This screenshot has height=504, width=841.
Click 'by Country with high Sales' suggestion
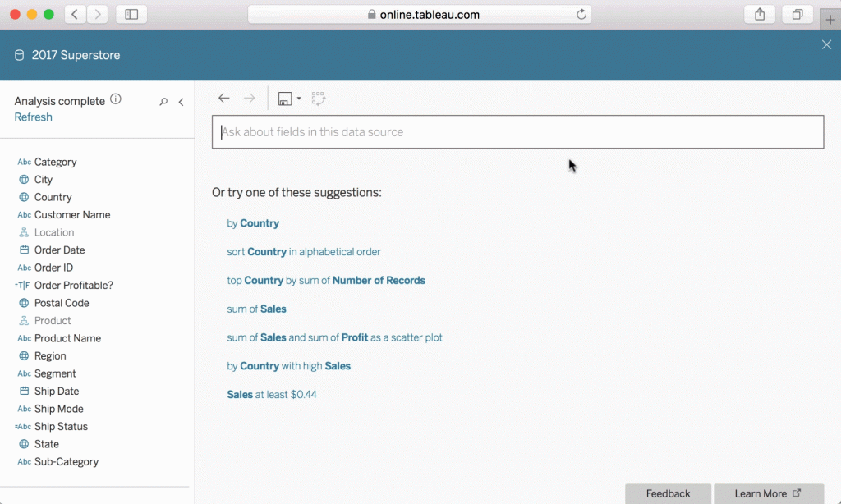(288, 366)
